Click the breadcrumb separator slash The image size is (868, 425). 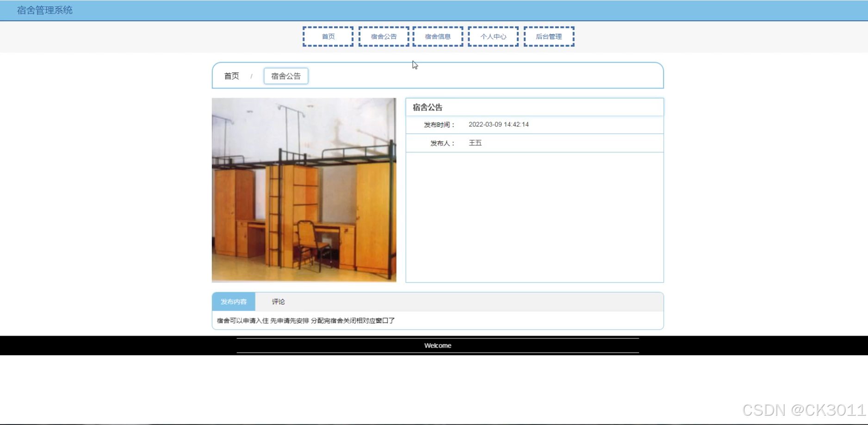coord(252,75)
